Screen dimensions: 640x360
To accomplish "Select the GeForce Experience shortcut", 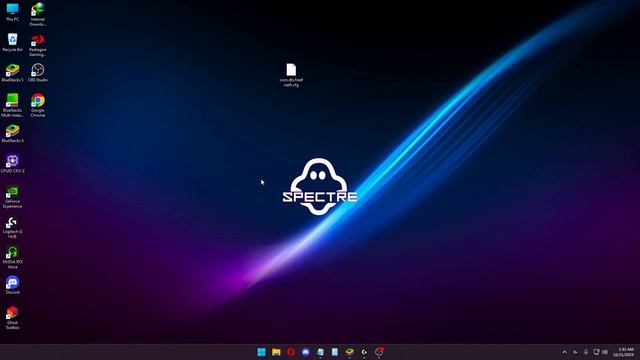I will 12,197.
